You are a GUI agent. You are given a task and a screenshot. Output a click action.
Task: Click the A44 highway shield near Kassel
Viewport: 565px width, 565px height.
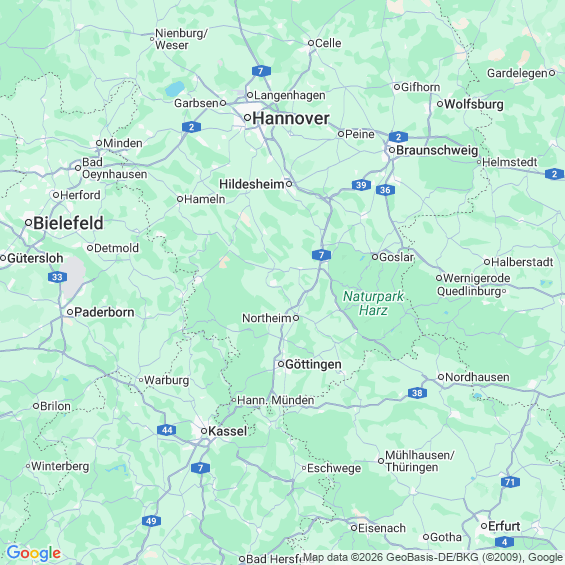click(x=166, y=430)
